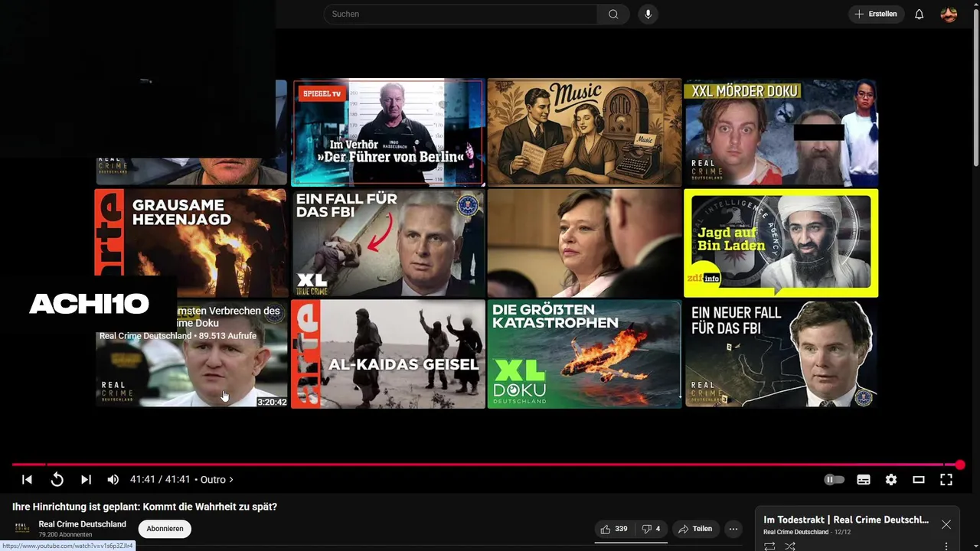This screenshot has height=551, width=980.
Task: Open the user account avatar menu
Action: (x=949, y=14)
